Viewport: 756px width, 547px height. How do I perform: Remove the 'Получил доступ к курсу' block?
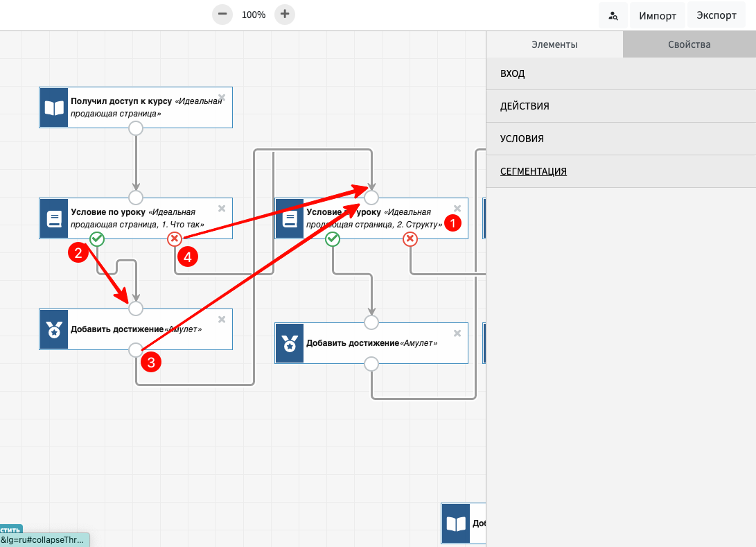222,98
